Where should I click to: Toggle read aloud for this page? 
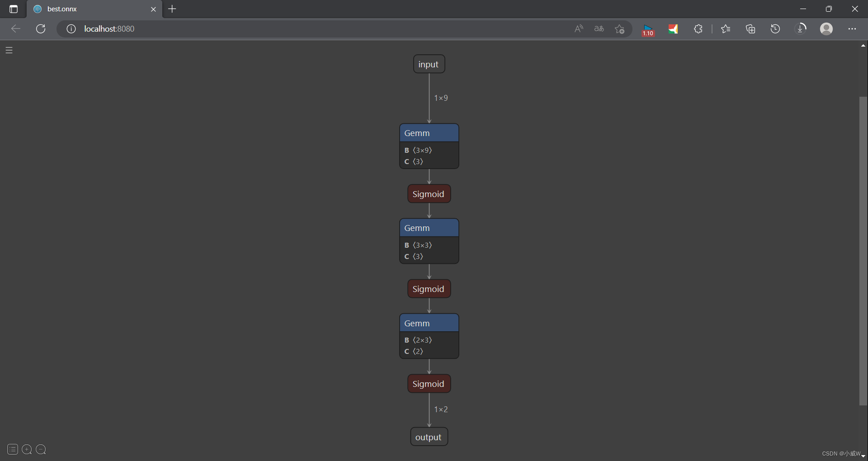[579, 28]
